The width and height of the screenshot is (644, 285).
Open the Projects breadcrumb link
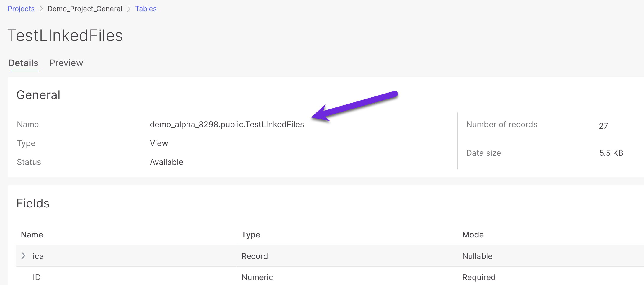[21, 9]
